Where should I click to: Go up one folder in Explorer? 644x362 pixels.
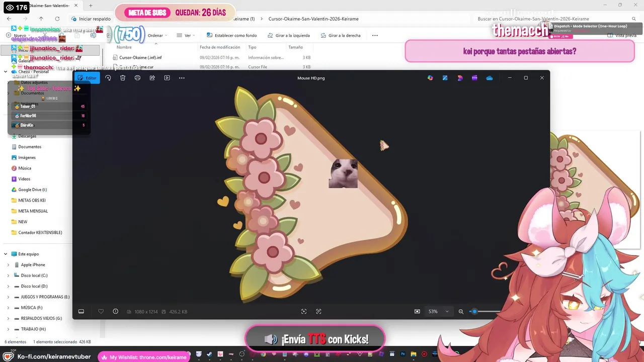(x=41, y=19)
